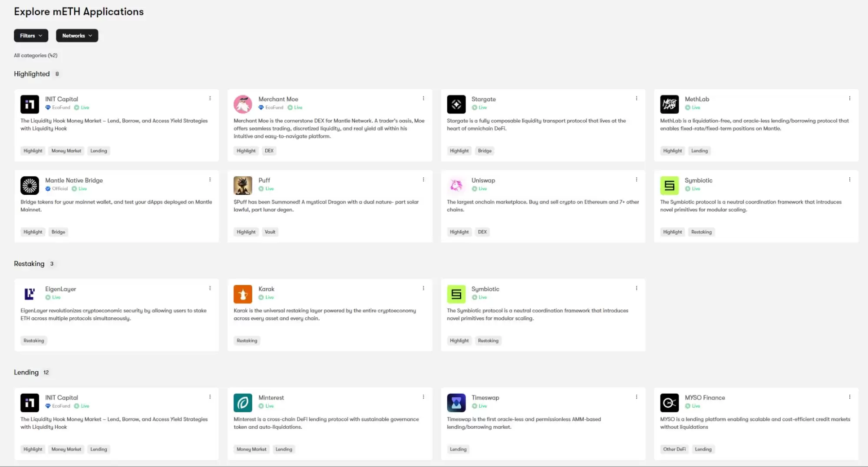The width and height of the screenshot is (868, 467).
Task: Expand options for Restaking Symbiotic card
Action: click(637, 288)
